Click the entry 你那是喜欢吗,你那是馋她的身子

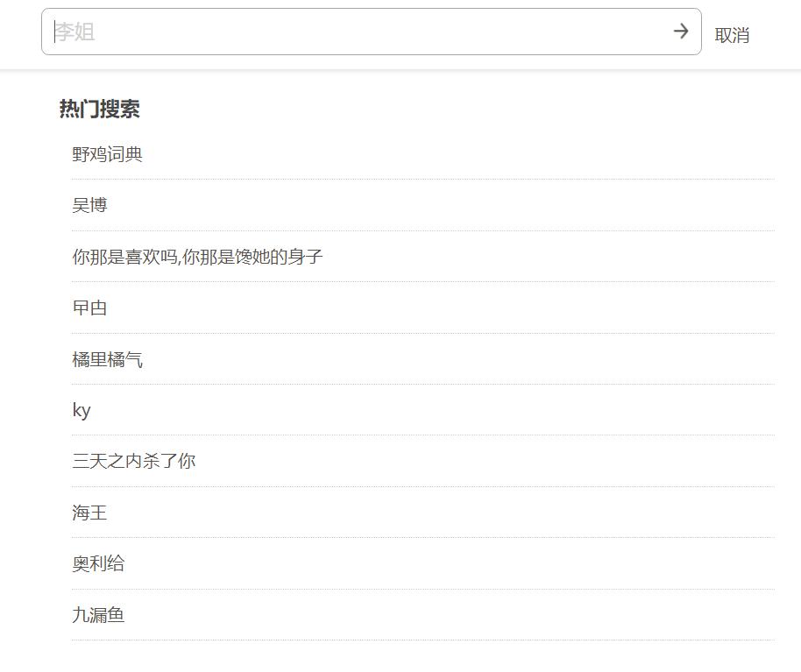coord(199,256)
